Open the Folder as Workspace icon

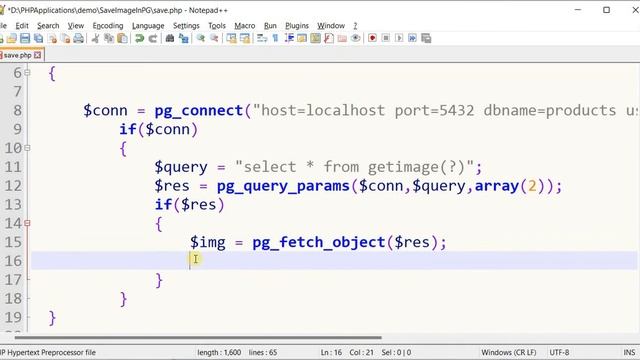[x=342, y=38]
